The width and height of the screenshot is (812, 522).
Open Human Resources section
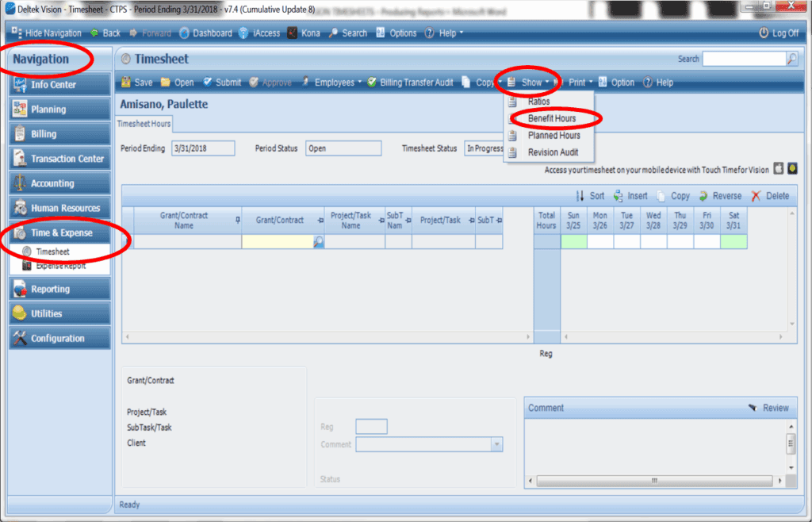[59, 208]
